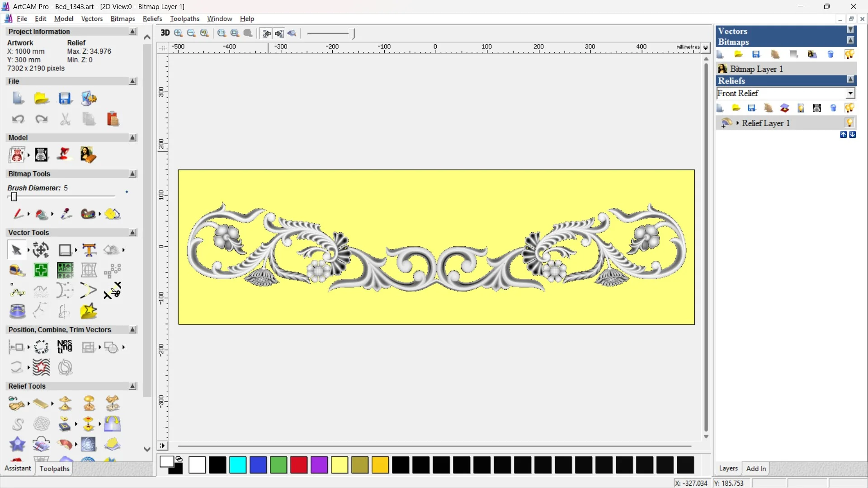
Task: Click the Save file icon
Action: click(65, 99)
